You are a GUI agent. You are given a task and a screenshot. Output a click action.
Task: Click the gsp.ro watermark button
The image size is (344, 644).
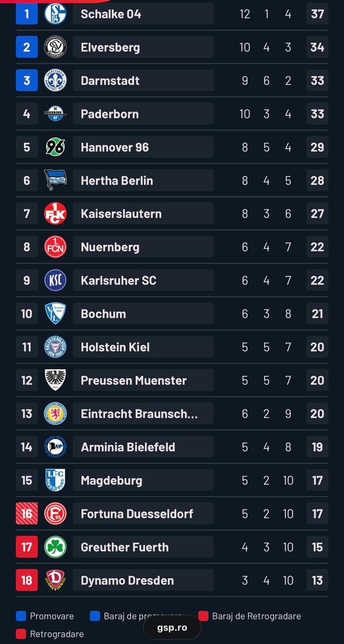(172, 628)
